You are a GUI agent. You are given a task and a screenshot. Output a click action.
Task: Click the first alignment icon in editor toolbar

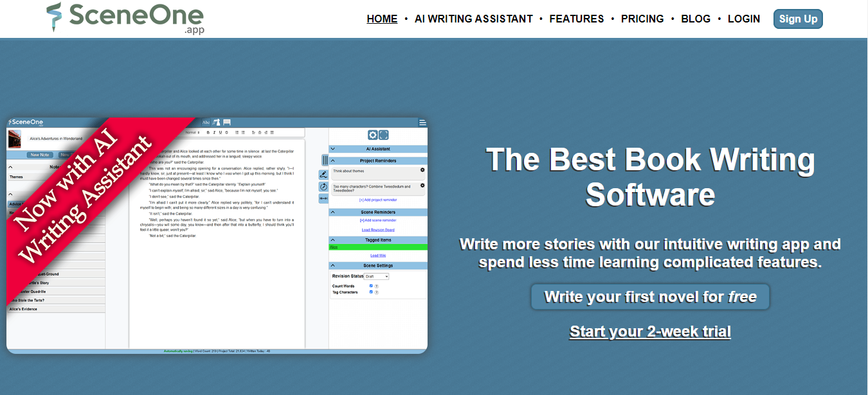(253, 132)
